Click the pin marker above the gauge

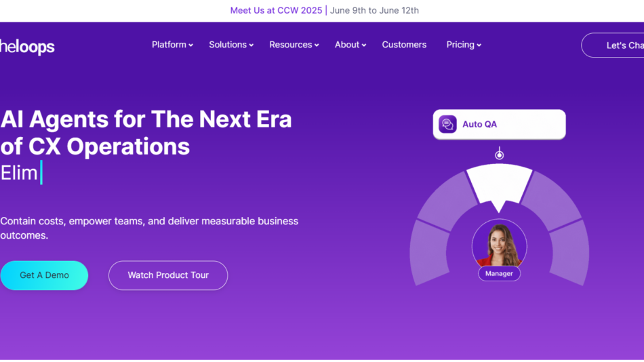pyautogui.click(x=500, y=155)
